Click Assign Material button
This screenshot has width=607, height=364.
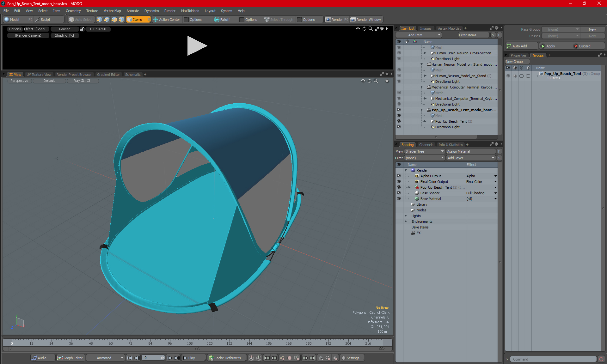tap(471, 151)
